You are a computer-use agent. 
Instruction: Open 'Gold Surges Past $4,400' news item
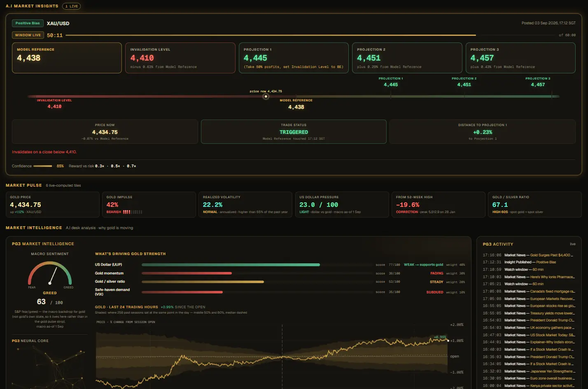click(529, 255)
